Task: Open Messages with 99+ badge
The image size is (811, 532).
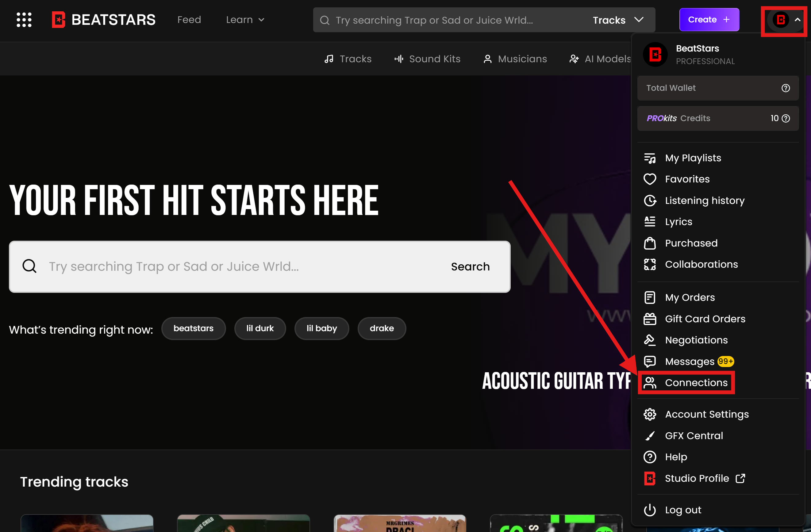Action: (x=700, y=362)
